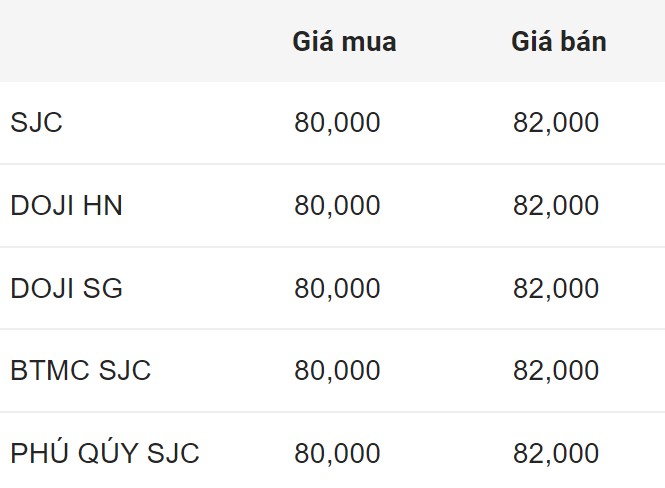Viewport: 665px width, 488px height.
Task: Select the 'BTMC SJC' row label
Action: (81, 371)
